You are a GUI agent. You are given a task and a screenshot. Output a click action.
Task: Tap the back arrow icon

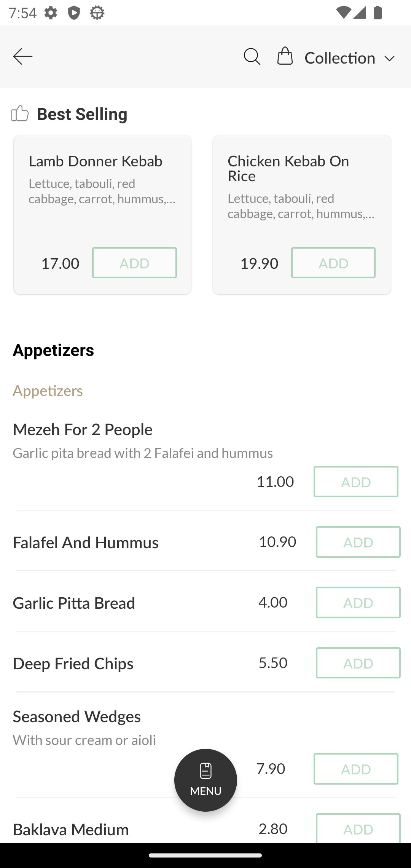click(23, 57)
